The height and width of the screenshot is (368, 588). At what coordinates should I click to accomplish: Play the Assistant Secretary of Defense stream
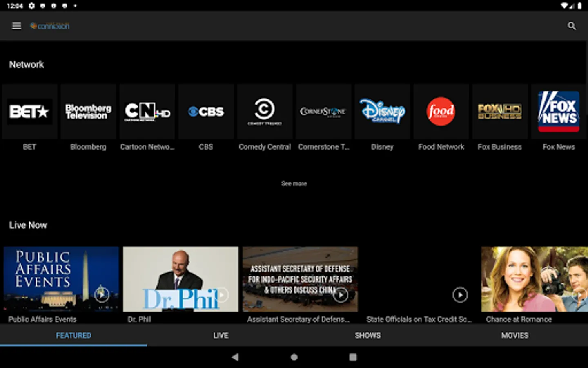point(341,294)
